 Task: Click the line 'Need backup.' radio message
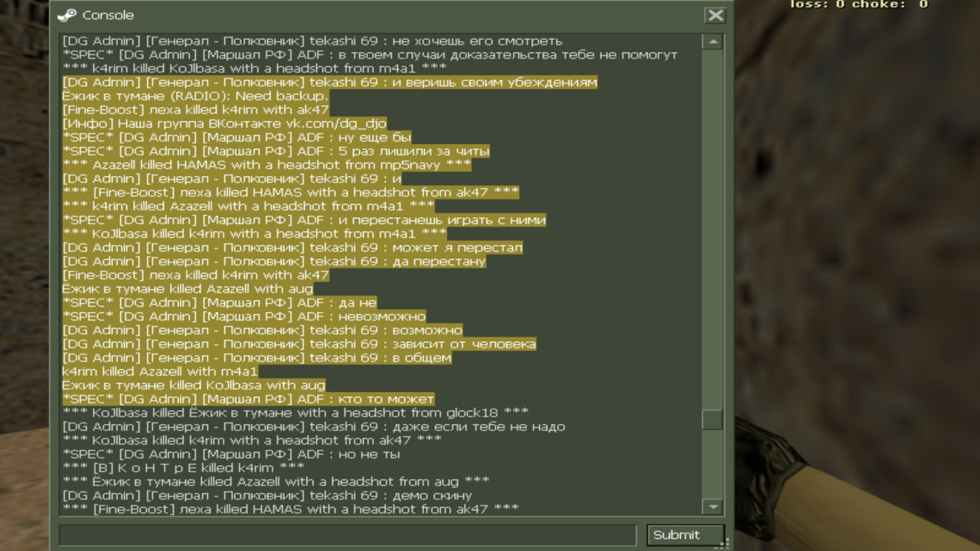(195, 96)
